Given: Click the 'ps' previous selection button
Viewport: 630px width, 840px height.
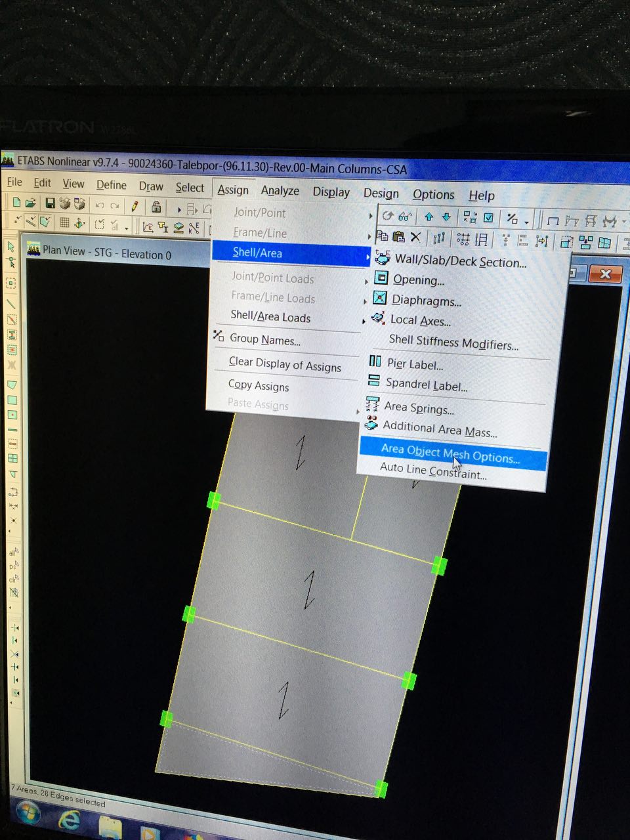Looking at the screenshot, I should [13, 566].
